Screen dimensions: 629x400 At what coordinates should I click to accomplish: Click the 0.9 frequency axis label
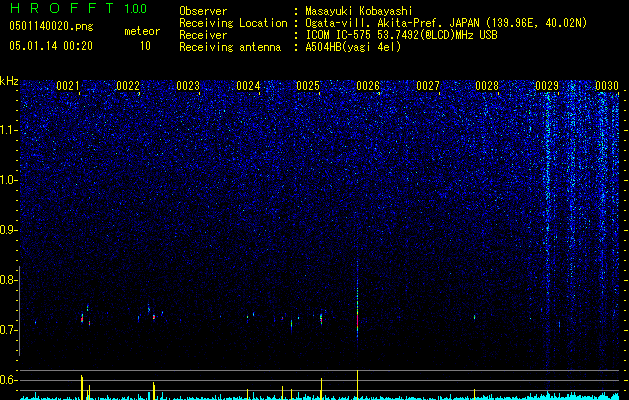(8, 230)
